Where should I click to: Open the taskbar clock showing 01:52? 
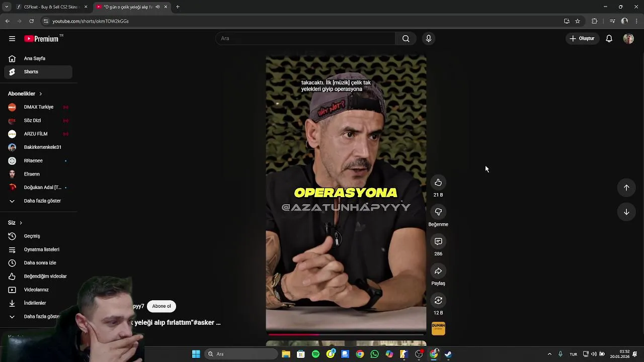[619, 354]
